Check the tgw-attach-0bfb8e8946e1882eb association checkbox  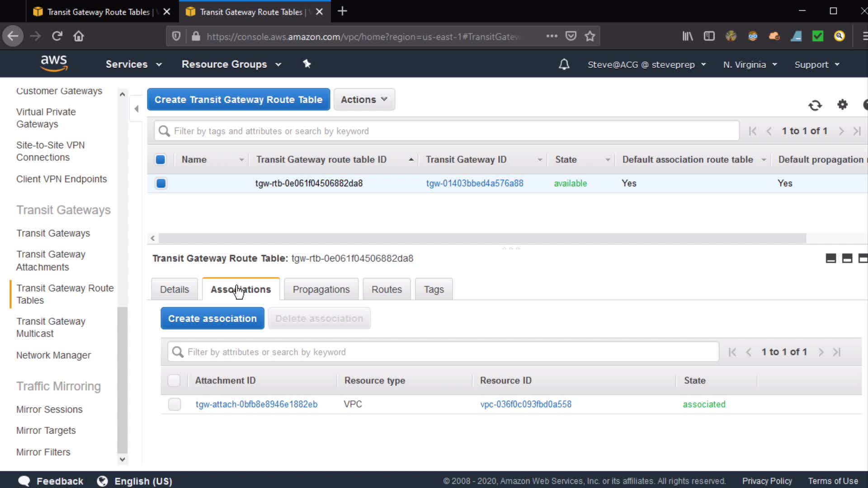click(x=175, y=404)
